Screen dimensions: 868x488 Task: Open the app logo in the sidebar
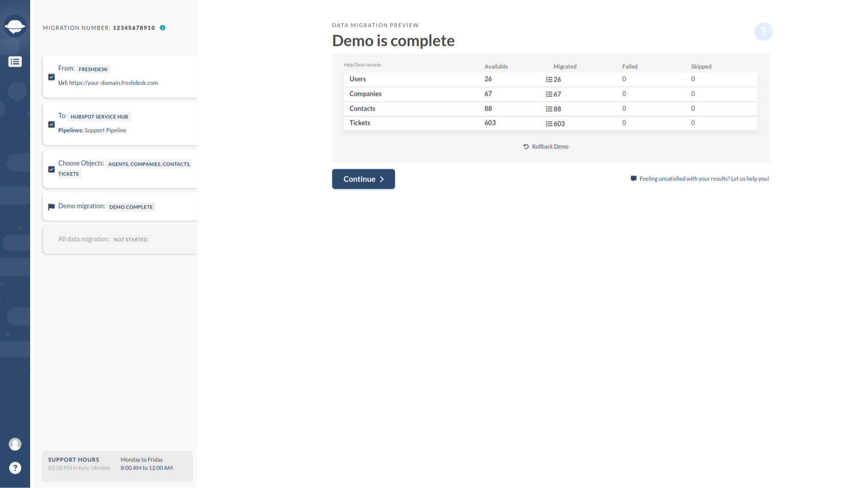pos(15,25)
